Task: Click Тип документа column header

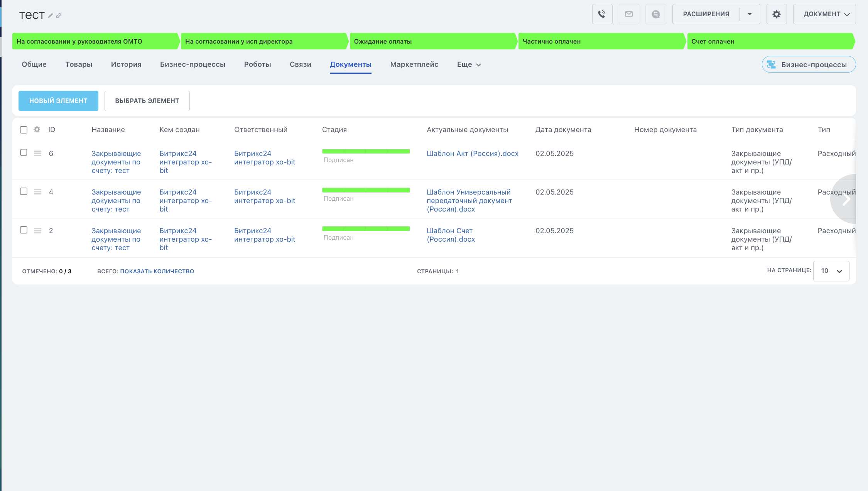Action: 757,130
